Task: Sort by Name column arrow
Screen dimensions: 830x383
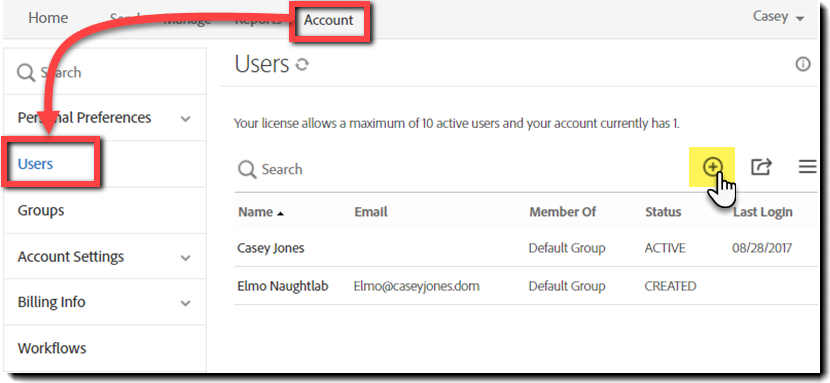Action: click(x=280, y=214)
